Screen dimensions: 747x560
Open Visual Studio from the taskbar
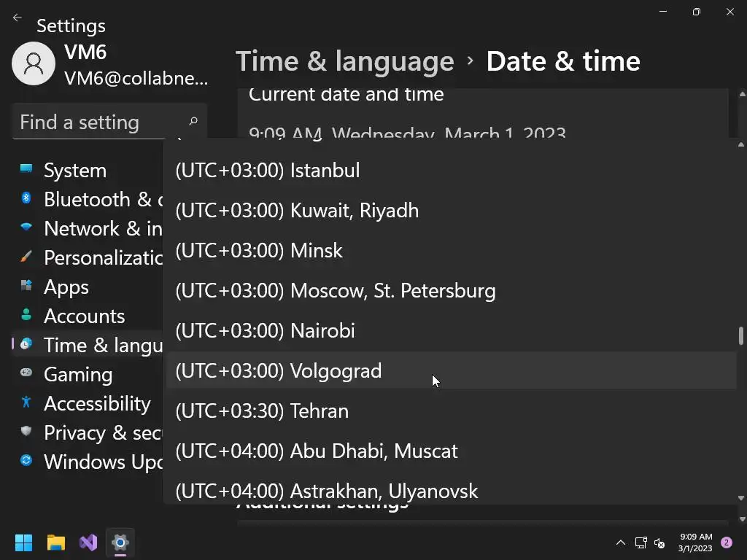click(x=88, y=542)
